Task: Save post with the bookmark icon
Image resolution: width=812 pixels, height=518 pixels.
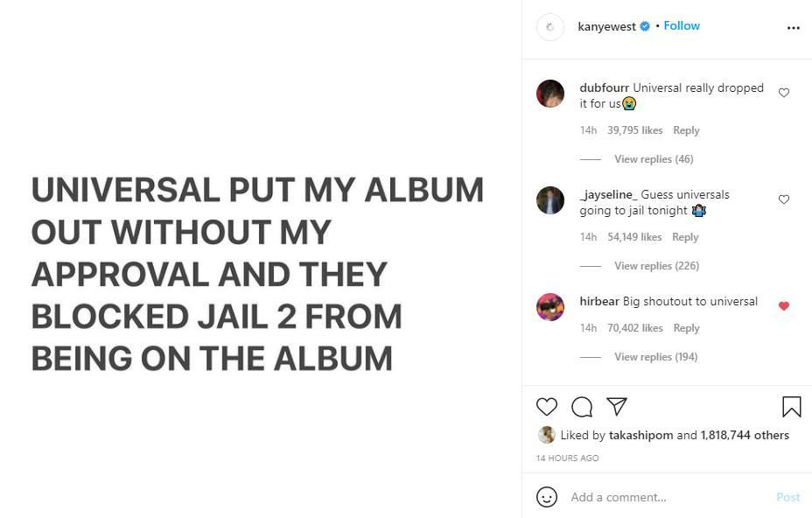Action: pyautogui.click(x=791, y=407)
